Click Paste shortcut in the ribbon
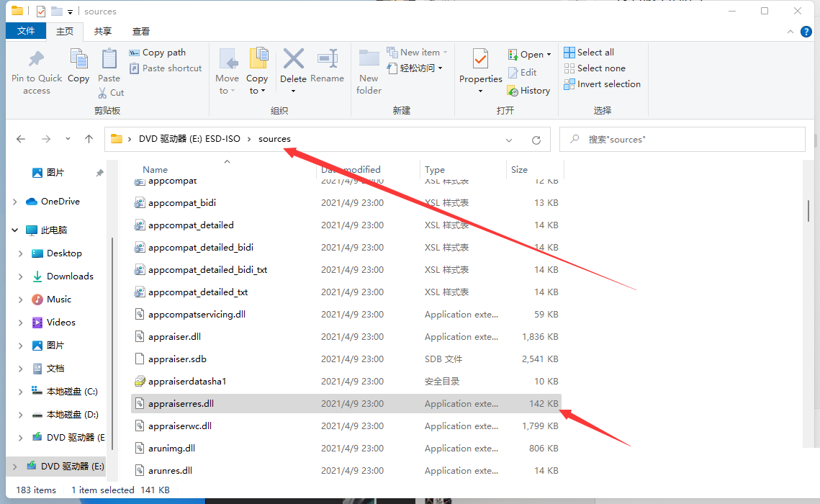This screenshot has width=820, height=504. (166, 68)
